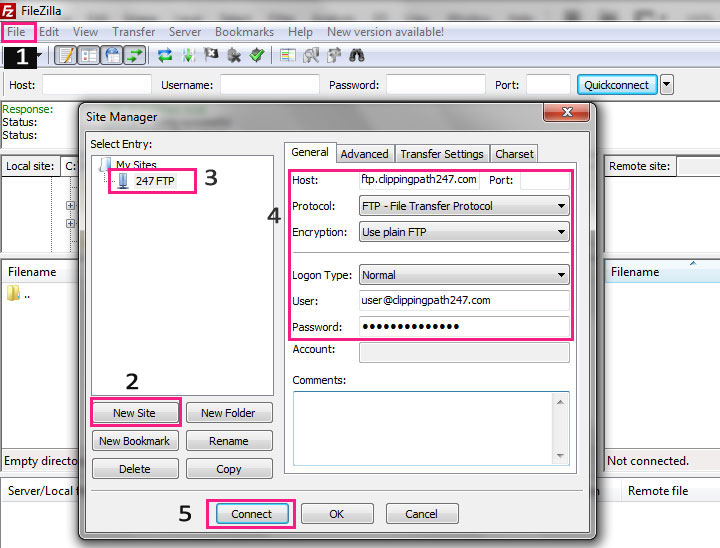This screenshot has height=548, width=720.
Task: Focus the quickconnect Username field
Action: (x=270, y=85)
